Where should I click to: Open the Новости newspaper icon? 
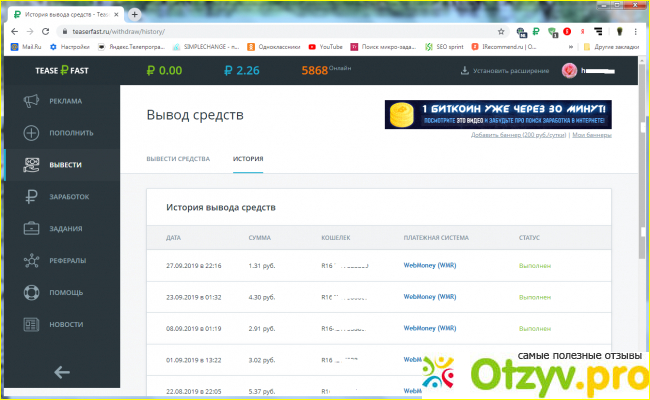tap(31, 324)
